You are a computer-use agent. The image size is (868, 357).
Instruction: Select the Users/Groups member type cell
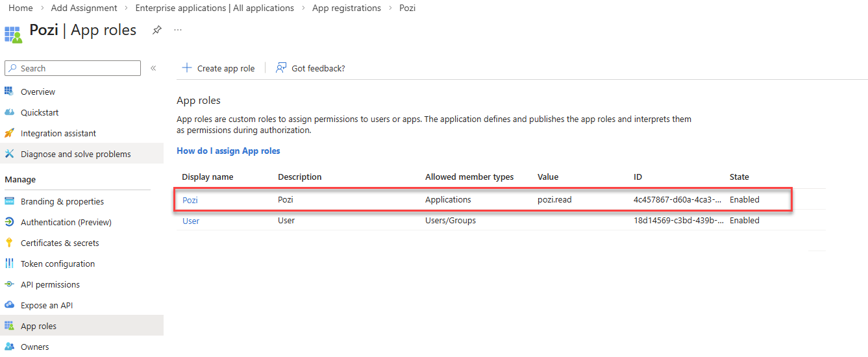(451, 220)
